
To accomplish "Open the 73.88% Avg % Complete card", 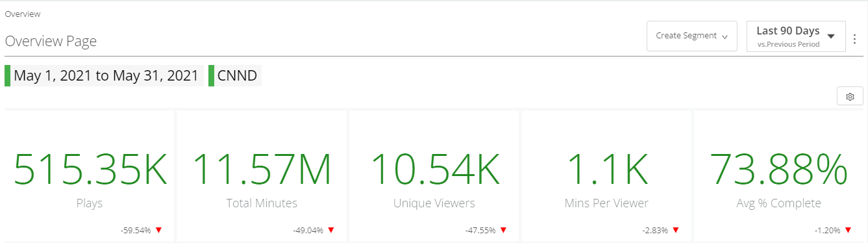I will coord(779,175).
